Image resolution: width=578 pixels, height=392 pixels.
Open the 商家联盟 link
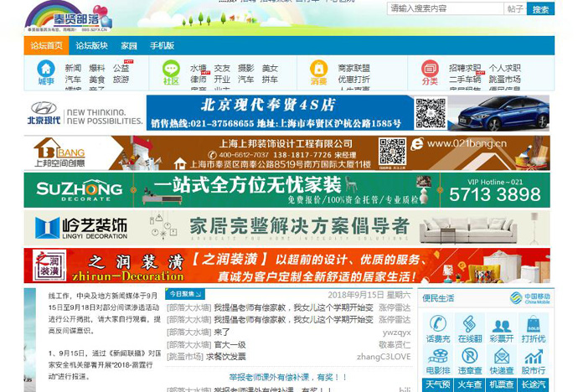(354, 68)
